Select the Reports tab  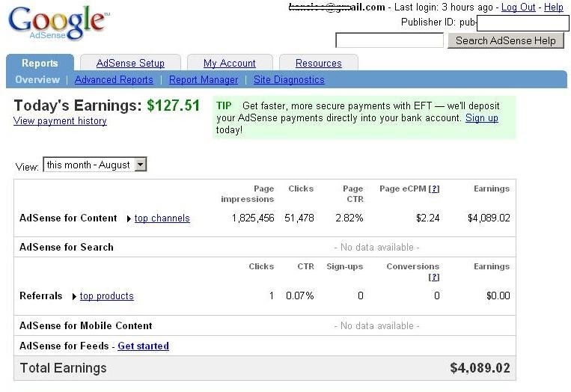(40, 63)
